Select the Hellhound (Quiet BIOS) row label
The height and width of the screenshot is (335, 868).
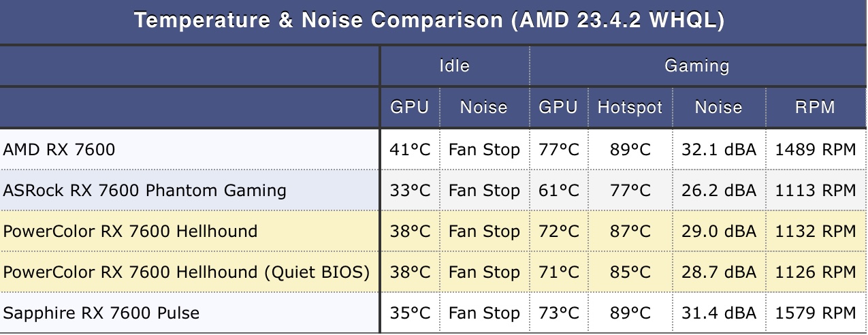(187, 272)
